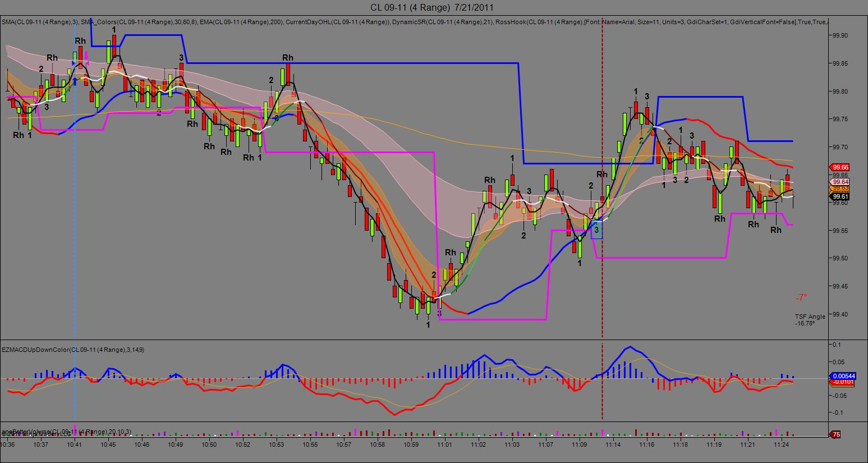Click the 10:36 time axis label
Viewport: 868px width, 463px height.
pos(8,444)
